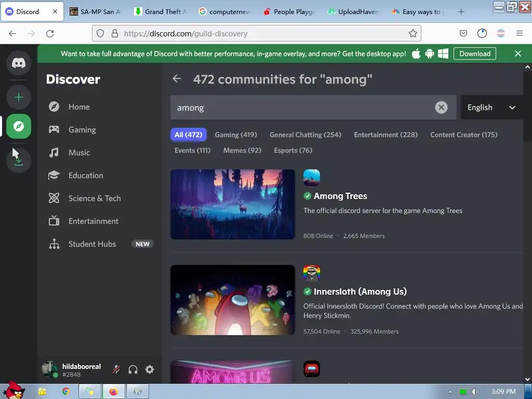Open Student Hubs section
The image size is (532, 399).
pos(100,244)
